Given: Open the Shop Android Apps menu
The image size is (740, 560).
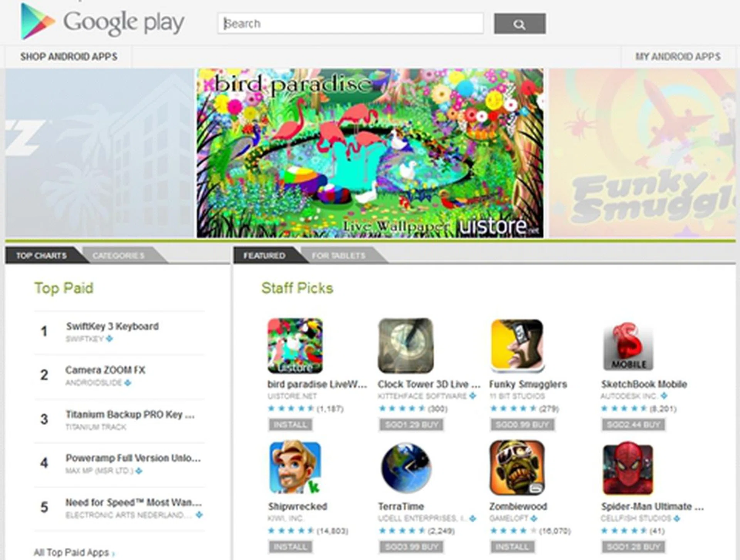Looking at the screenshot, I should 69,57.
